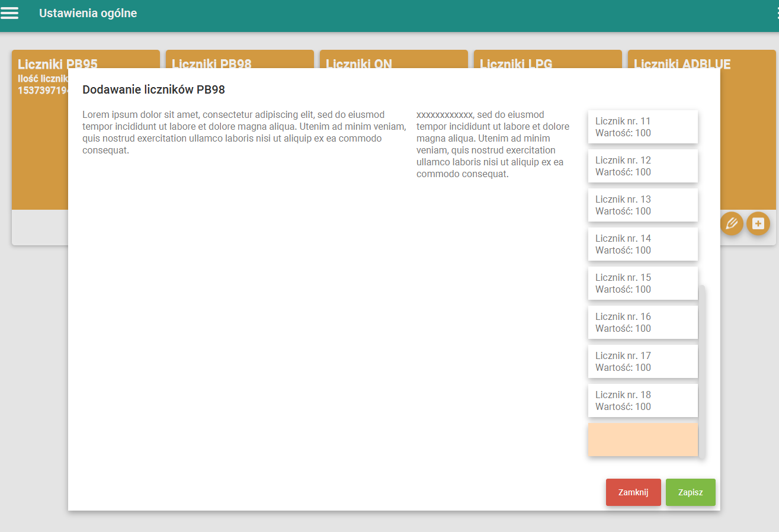779x532 pixels.
Task: Click the Liczniki ON card heading
Action: (x=359, y=63)
